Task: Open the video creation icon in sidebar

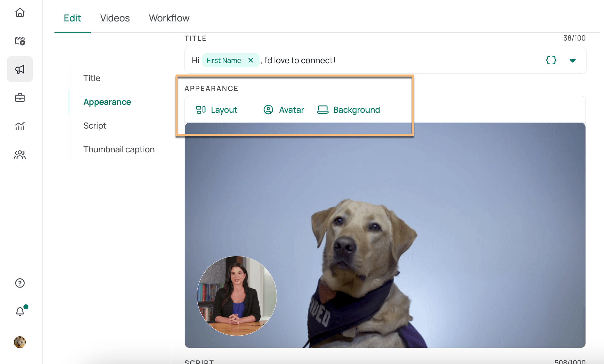Action: pos(20,41)
